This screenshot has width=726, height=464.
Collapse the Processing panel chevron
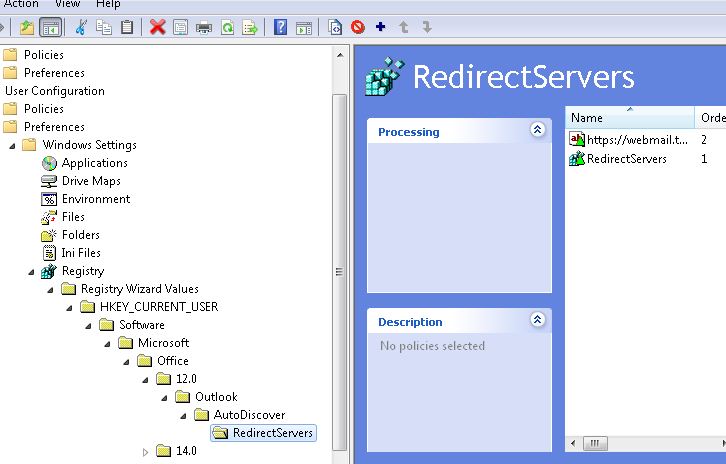[x=537, y=130]
